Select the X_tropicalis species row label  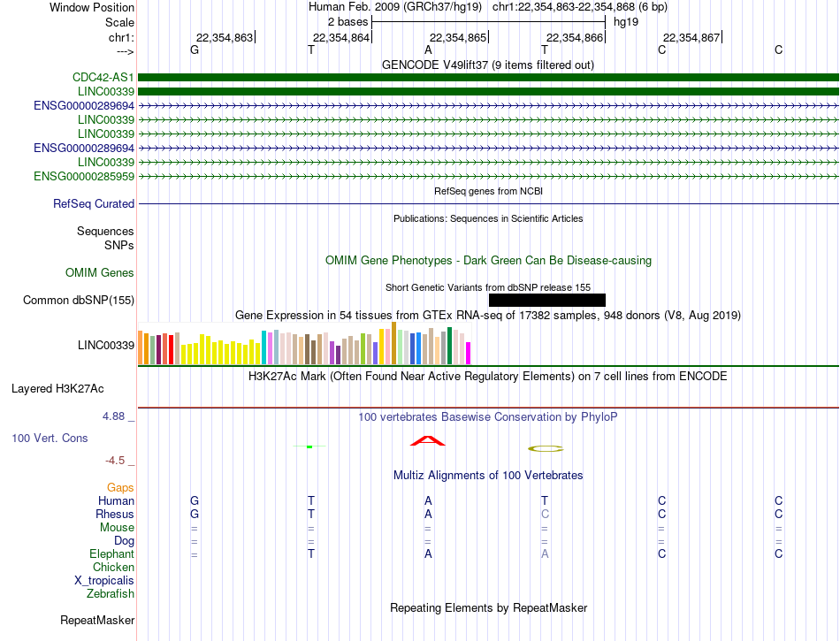click(104, 581)
